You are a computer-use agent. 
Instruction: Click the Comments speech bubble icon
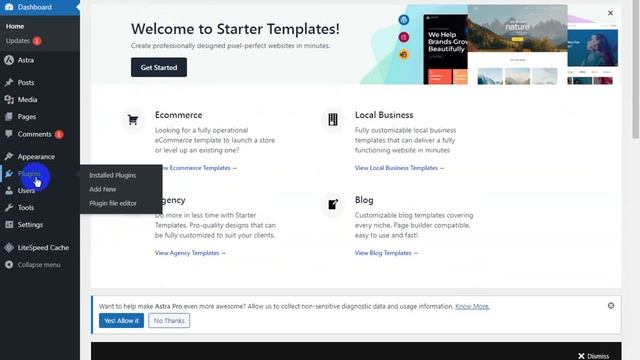(9, 134)
